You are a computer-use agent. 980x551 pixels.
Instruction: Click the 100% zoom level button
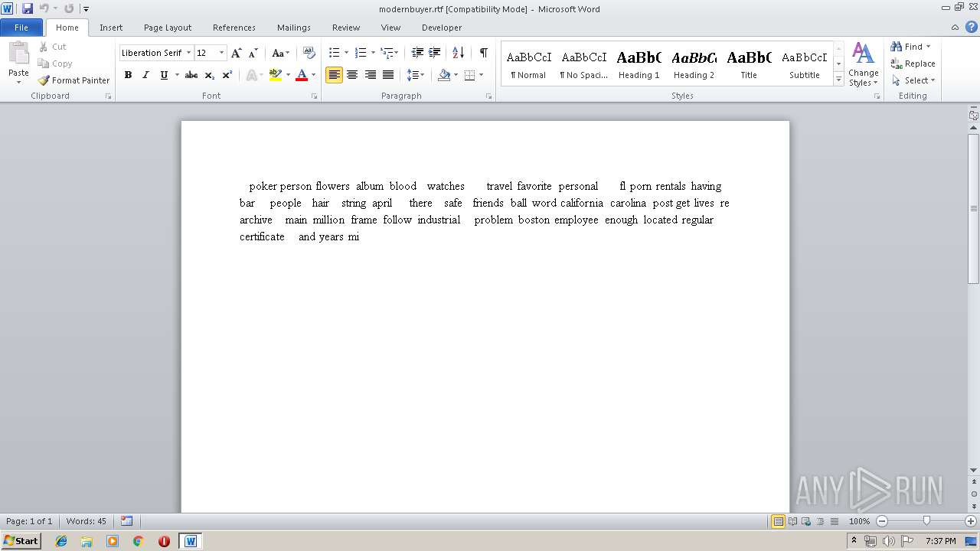tap(859, 521)
